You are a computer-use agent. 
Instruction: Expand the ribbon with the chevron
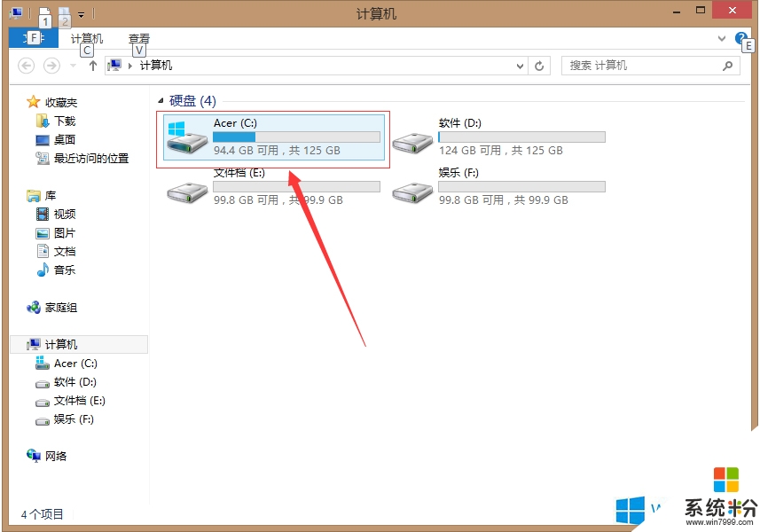[x=722, y=38]
